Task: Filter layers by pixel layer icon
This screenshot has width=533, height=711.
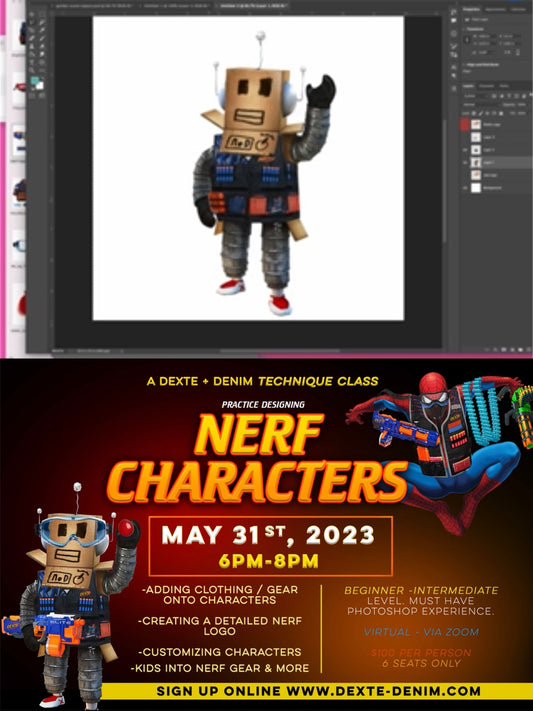Action: pyautogui.click(x=494, y=96)
